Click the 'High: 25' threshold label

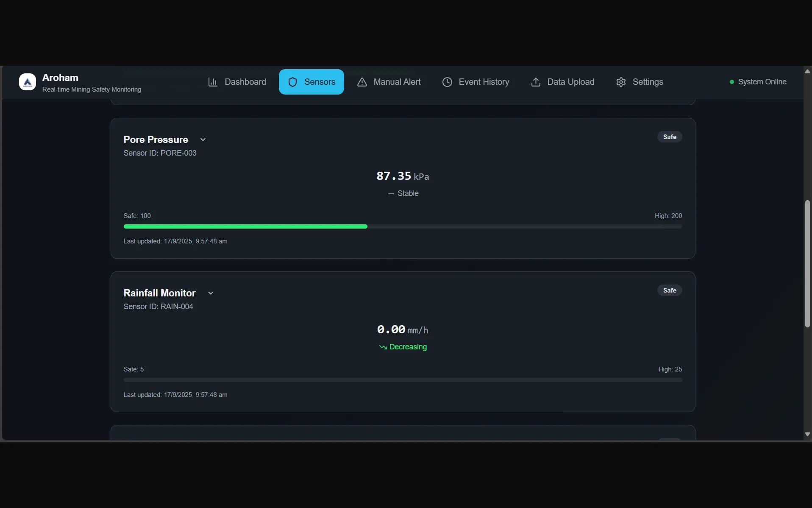click(x=670, y=369)
